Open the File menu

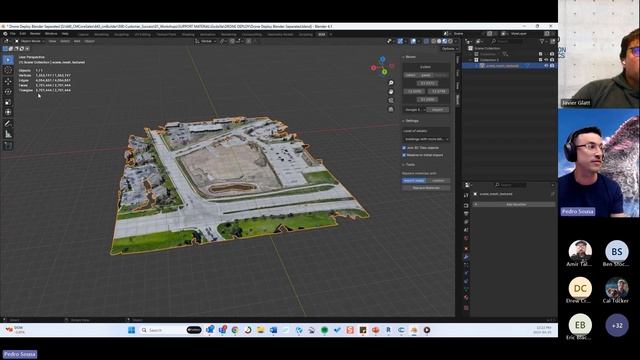(x=13, y=34)
